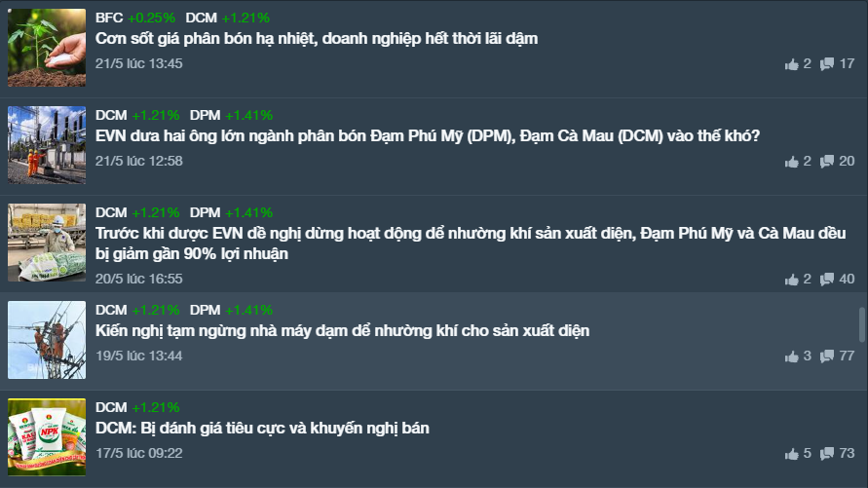The height and width of the screenshot is (488, 868).
Task: Click thumbs-up on 19/5 13:44 article
Action: click(x=791, y=357)
